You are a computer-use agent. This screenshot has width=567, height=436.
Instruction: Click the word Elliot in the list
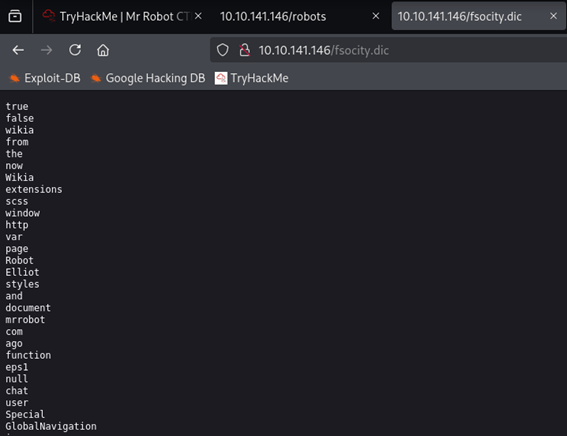coord(22,272)
